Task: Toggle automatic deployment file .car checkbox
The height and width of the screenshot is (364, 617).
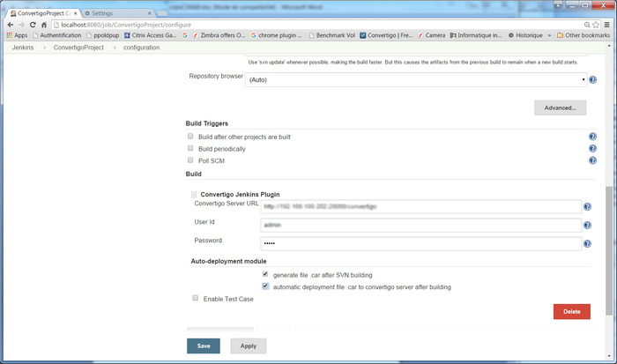Action: point(265,286)
